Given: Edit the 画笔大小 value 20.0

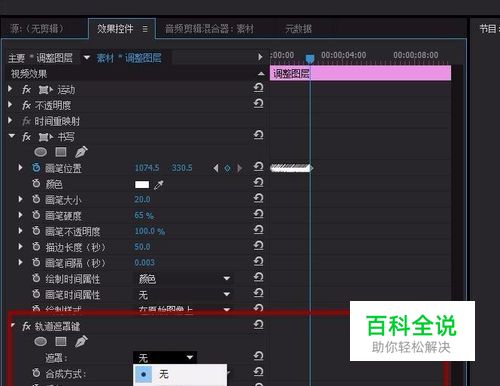Looking at the screenshot, I should [x=142, y=199].
